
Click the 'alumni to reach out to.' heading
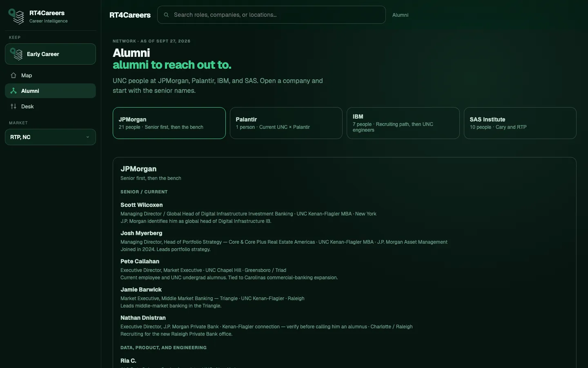pyautogui.click(x=172, y=65)
